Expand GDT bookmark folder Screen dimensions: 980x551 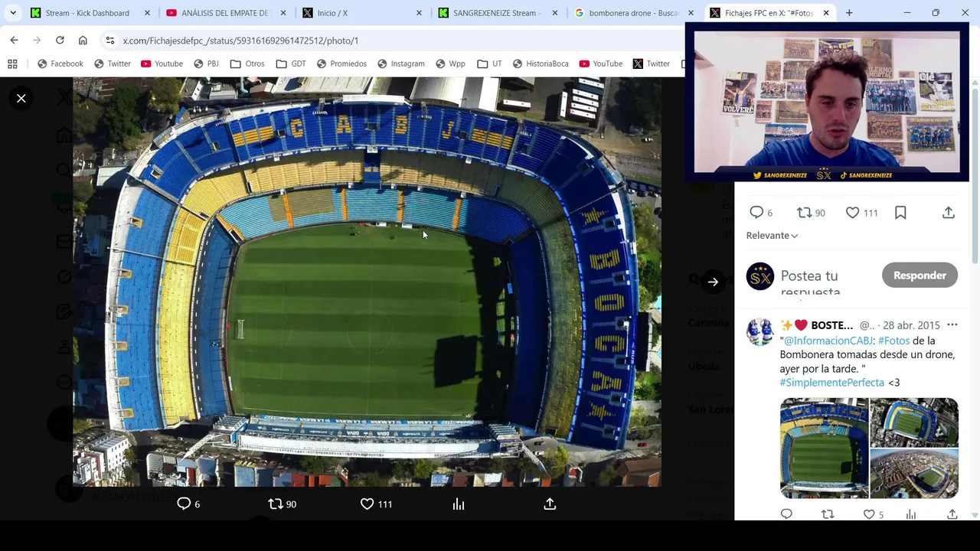coord(291,64)
